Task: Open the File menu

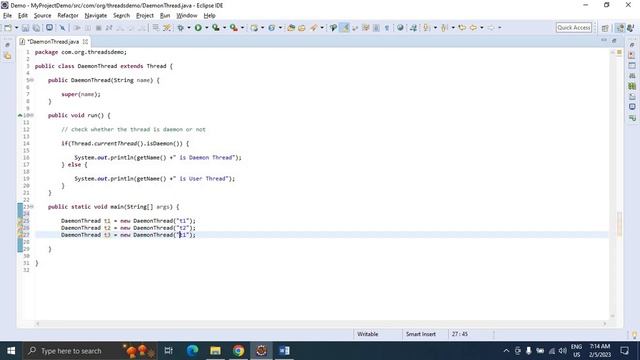Action: 7,16
